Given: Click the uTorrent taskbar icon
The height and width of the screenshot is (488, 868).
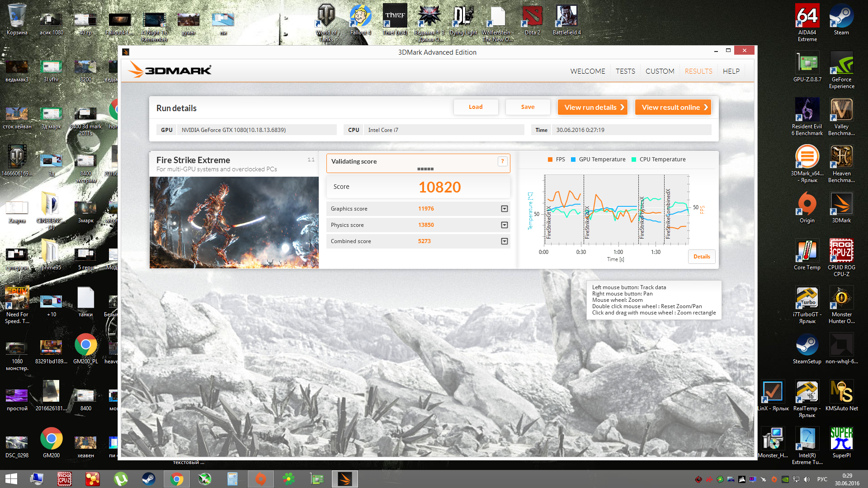Looking at the screenshot, I should click(x=120, y=479).
